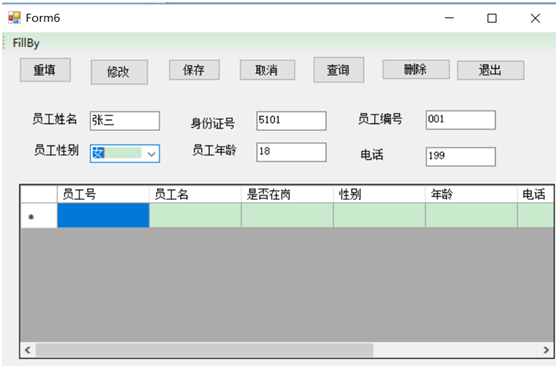Click the empty 是否在岗 cell in new row

tap(287, 215)
